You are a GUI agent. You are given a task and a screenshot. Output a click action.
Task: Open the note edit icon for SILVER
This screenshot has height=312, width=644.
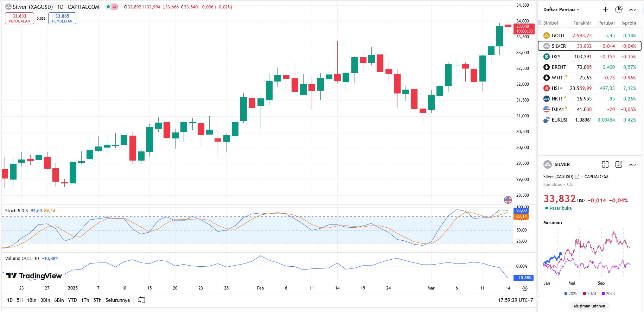[619, 164]
